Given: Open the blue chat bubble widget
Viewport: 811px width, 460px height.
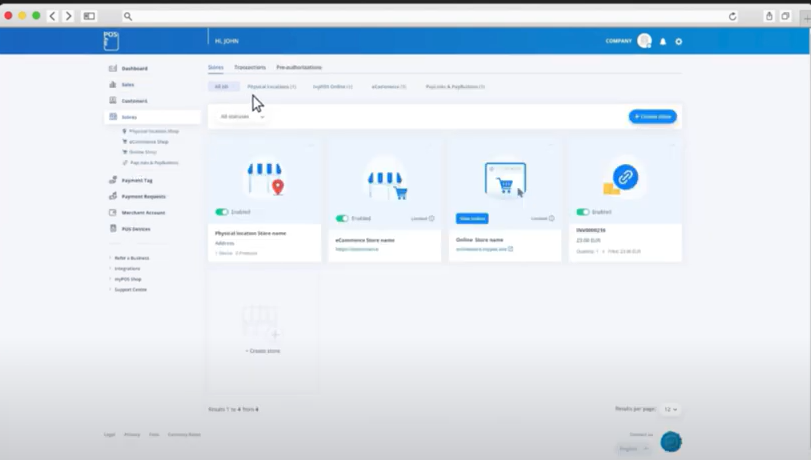Looking at the screenshot, I should coord(671,442).
